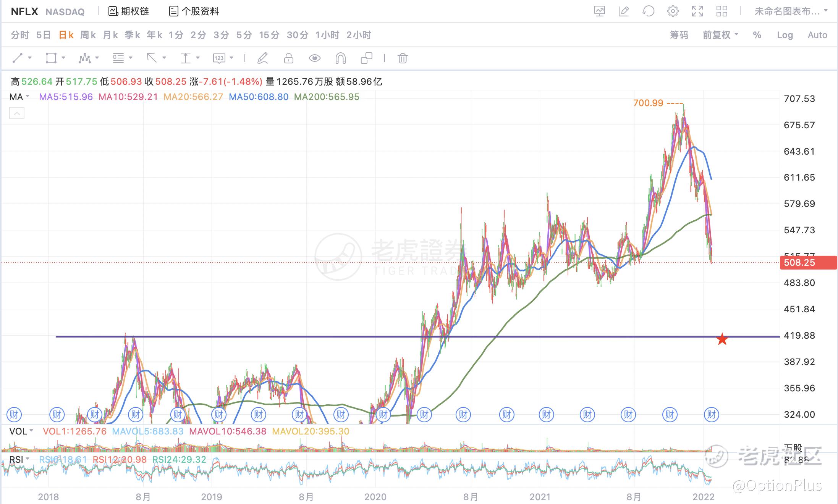Expand wave pattern tool options arrow

pos(97,58)
